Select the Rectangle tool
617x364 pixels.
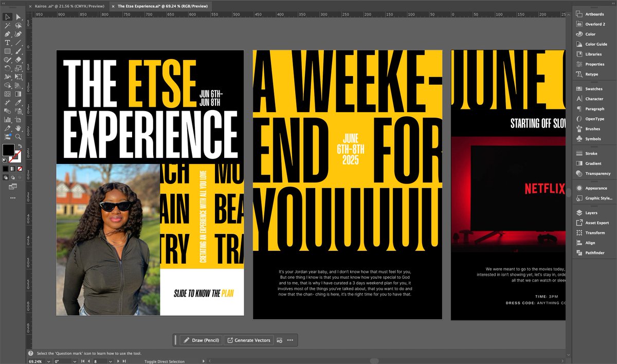click(x=7, y=51)
